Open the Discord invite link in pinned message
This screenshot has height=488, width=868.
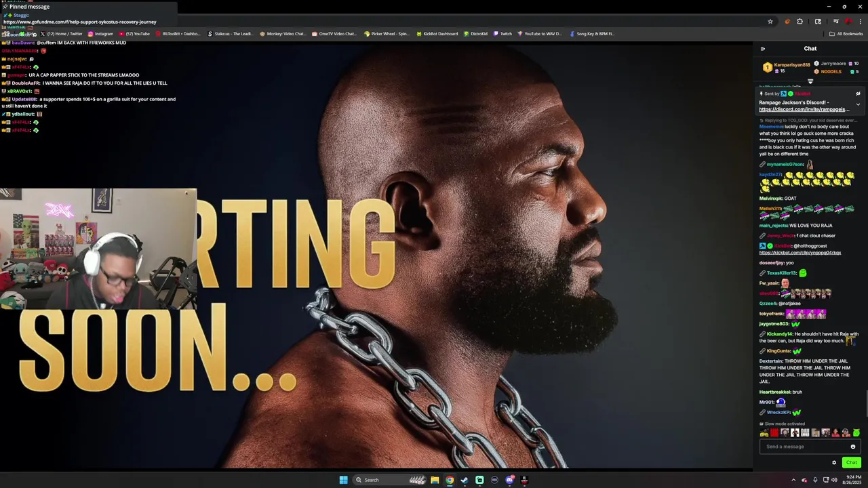pyautogui.click(x=804, y=109)
